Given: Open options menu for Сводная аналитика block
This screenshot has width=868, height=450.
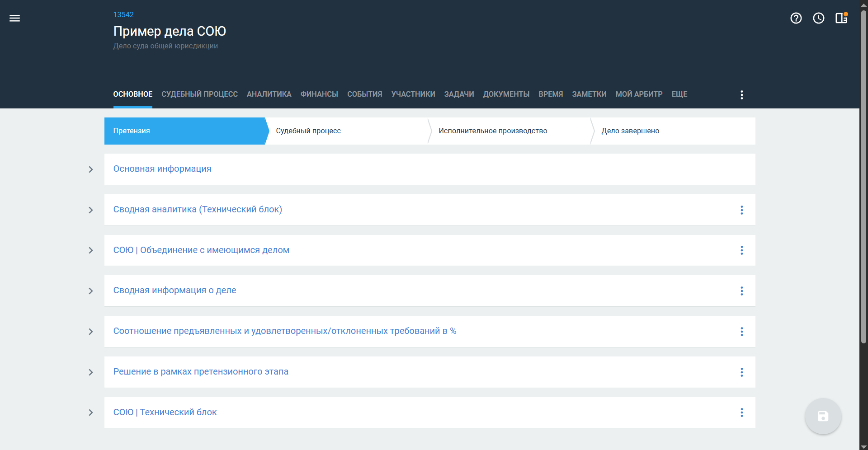Looking at the screenshot, I should point(741,210).
